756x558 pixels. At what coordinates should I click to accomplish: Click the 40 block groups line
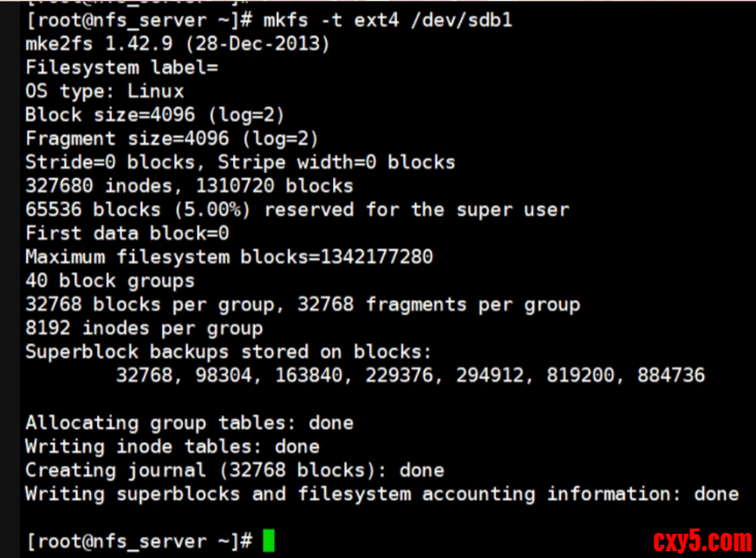pyautogui.click(x=109, y=281)
